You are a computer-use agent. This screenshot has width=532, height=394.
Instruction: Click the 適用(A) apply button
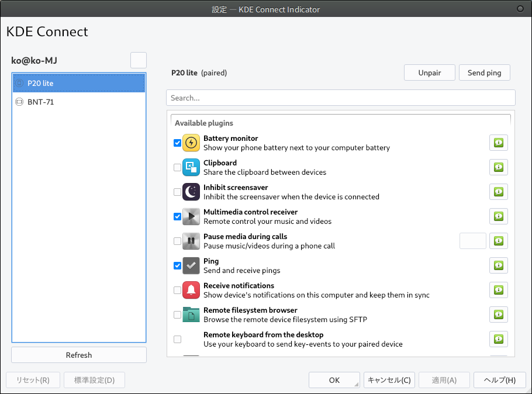pos(444,380)
